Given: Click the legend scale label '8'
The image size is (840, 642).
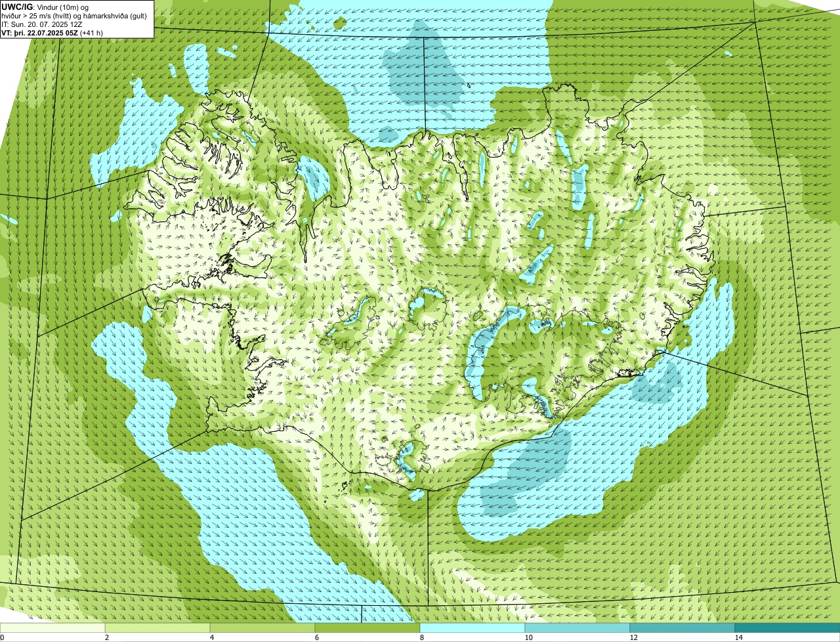Looking at the screenshot, I should [x=421, y=637].
